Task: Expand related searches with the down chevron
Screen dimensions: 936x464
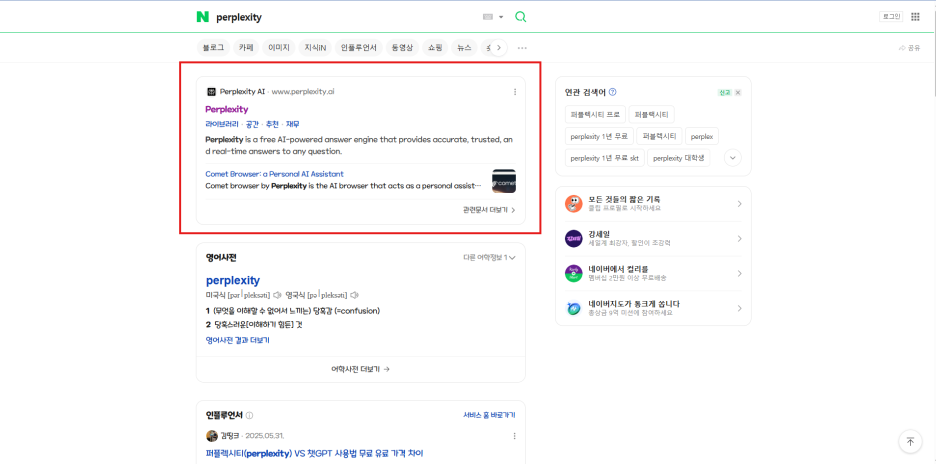Action: tap(732, 158)
